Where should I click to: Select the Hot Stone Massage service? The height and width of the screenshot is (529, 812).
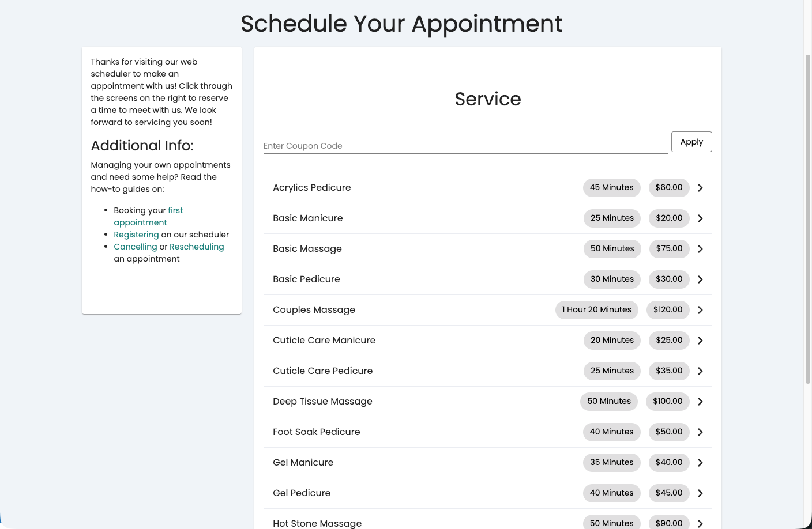(x=488, y=522)
